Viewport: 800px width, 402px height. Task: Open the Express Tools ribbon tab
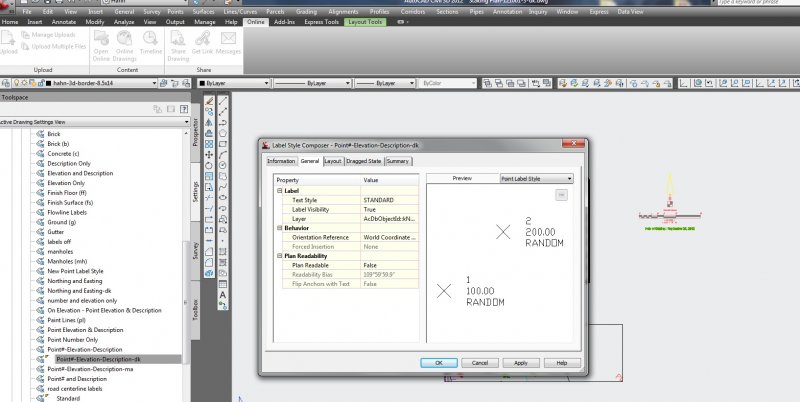click(x=321, y=21)
